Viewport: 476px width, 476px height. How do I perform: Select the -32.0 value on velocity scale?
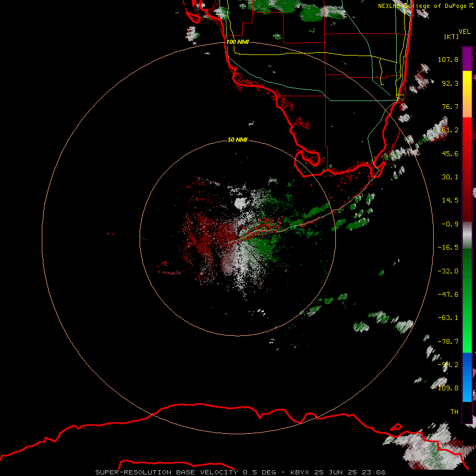click(x=448, y=271)
